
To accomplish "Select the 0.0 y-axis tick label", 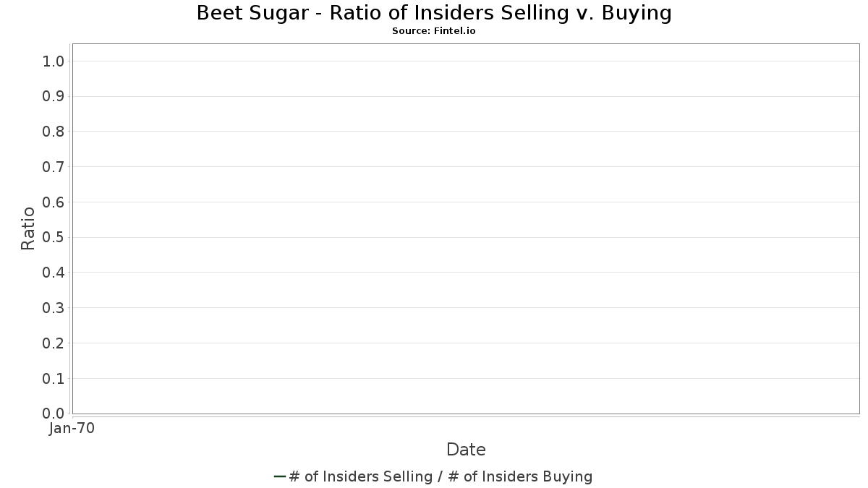I will point(54,414).
